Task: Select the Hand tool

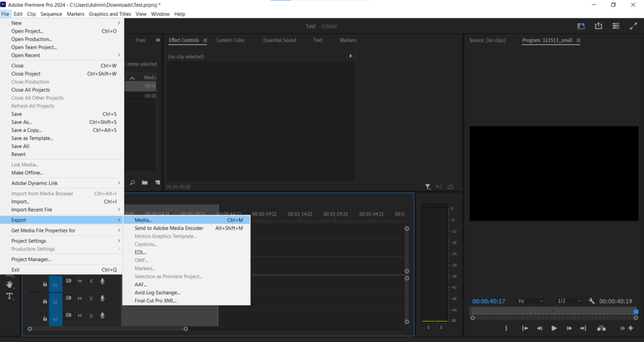Action: pyautogui.click(x=10, y=285)
